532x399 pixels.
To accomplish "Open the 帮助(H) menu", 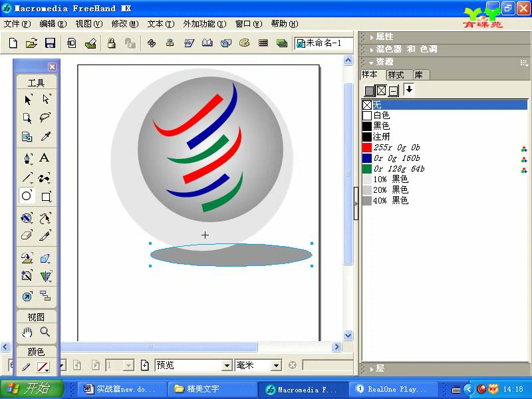I will click(285, 24).
